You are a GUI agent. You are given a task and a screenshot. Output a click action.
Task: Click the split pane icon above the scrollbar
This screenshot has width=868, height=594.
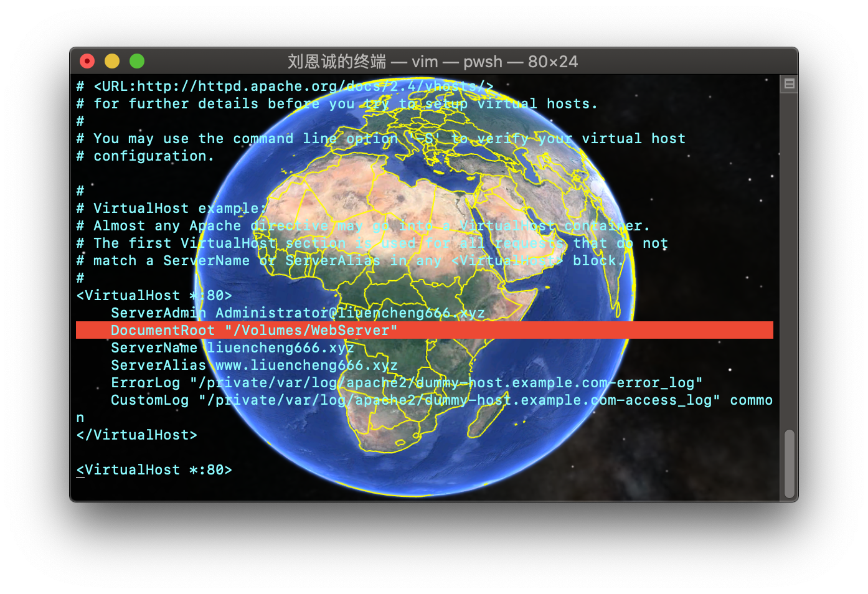[x=789, y=83]
